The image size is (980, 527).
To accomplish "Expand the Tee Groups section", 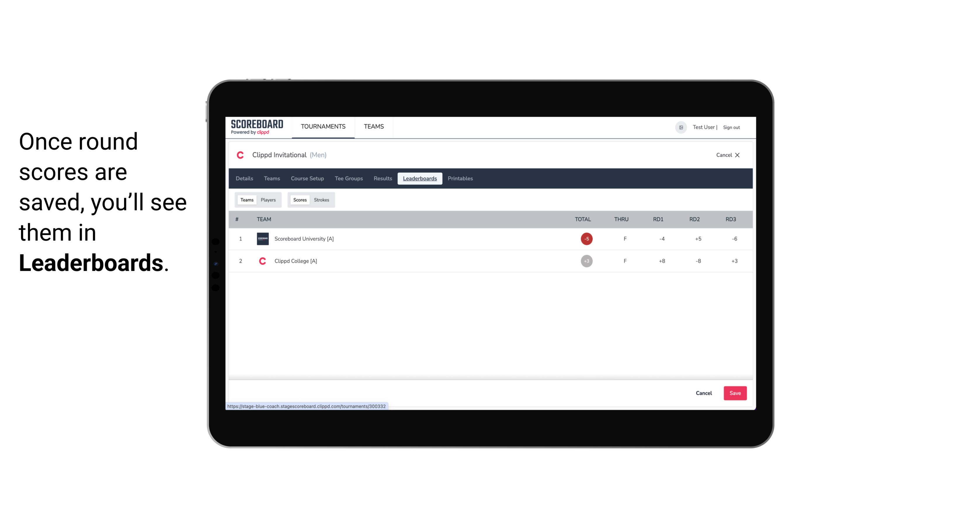I will pos(349,179).
